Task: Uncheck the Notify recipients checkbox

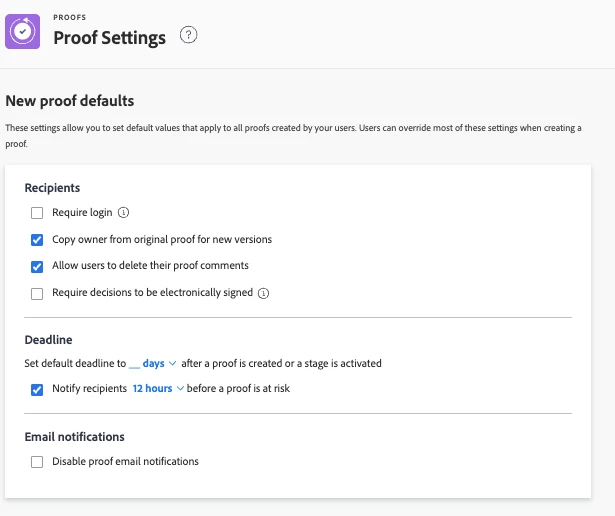Action: pos(37,389)
